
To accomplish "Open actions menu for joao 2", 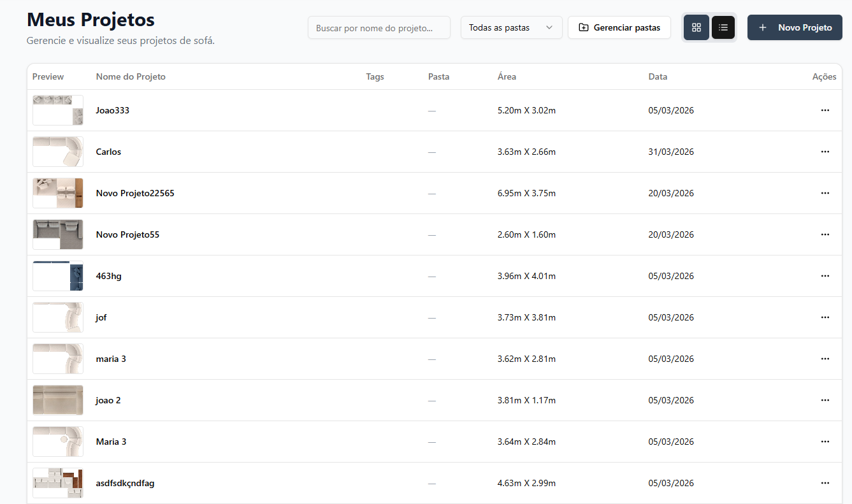I will point(825,400).
